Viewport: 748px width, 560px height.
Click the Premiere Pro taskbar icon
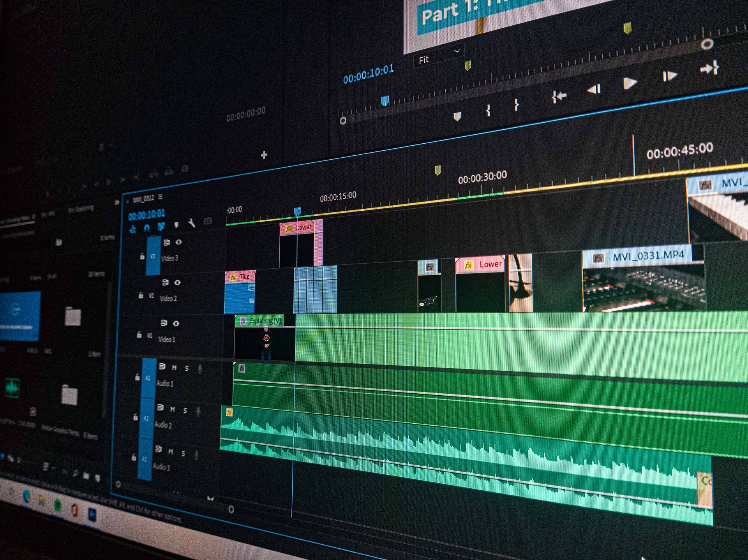(92, 515)
